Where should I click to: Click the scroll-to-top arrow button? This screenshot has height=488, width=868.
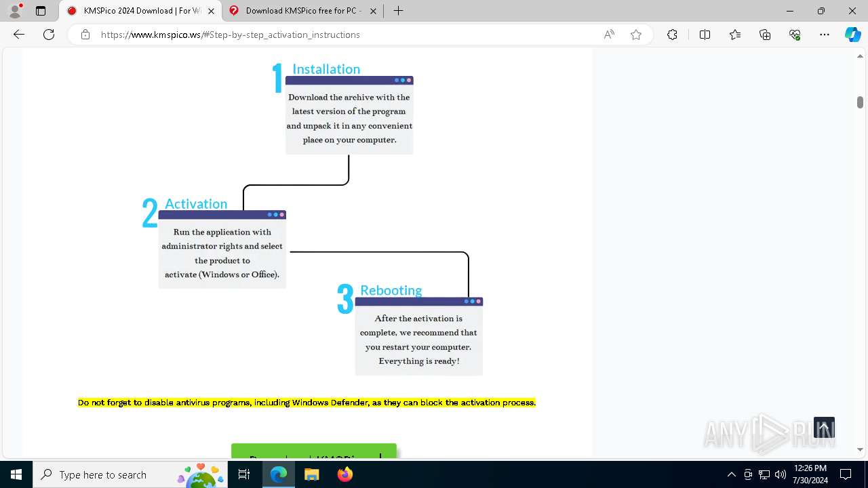pos(824,428)
